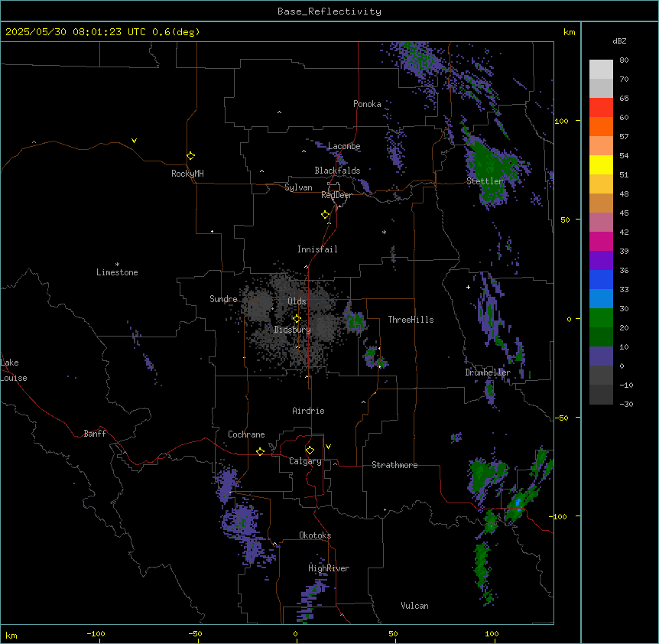Viewport: 659px width, 644px height.
Task: Click the ThreeHills town label
Action: (411, 320)
